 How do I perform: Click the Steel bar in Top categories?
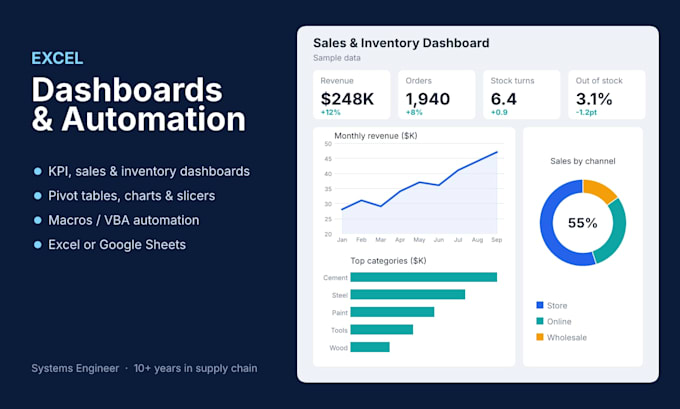click(x=408, y=294)
